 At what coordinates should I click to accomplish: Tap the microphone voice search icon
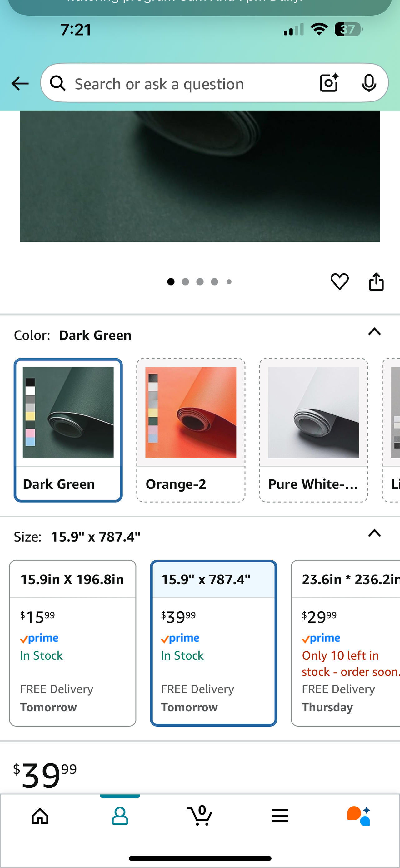369,82
